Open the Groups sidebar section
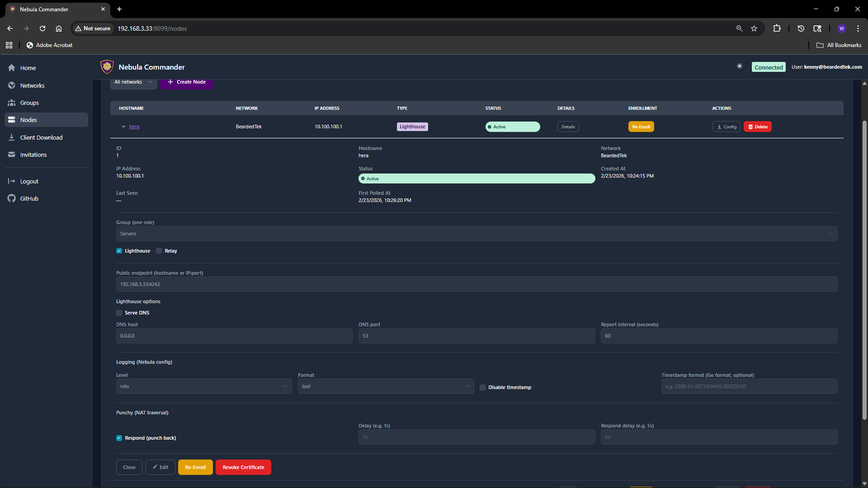This screenshot has width=868, height=488. (x=29, y=103)
